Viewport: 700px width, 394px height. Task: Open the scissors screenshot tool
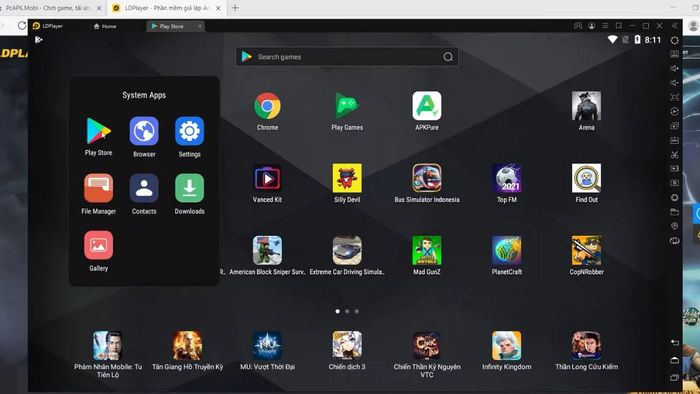pos(675,154)
